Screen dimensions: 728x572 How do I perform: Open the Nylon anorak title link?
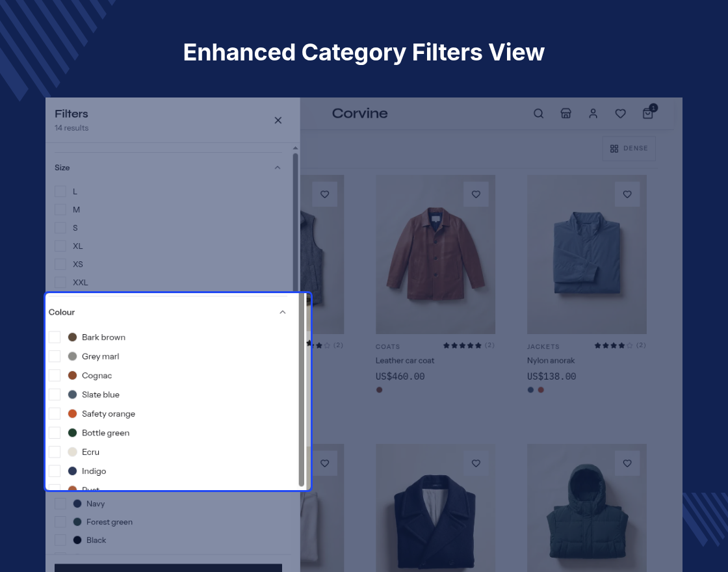[x=551, y=360]
